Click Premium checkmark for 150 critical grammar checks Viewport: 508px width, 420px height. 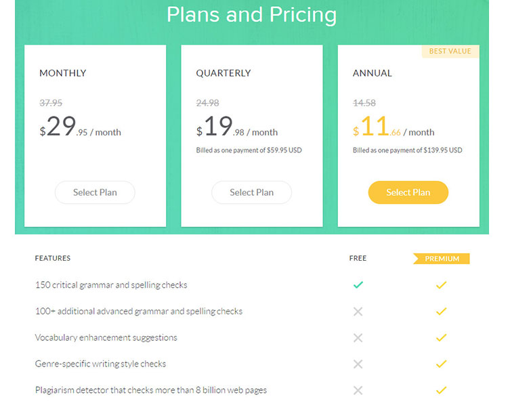[441, 285]
